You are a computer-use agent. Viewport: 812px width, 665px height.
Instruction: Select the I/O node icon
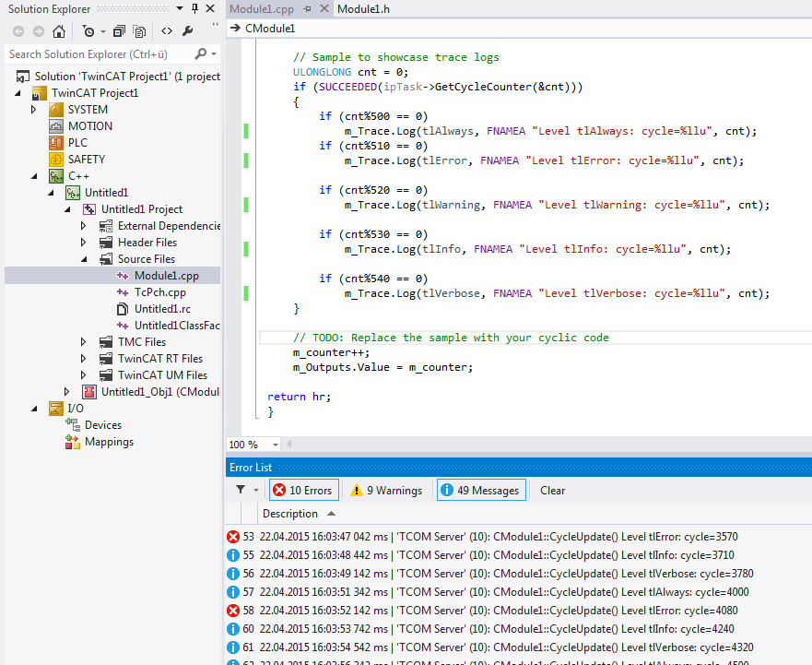click(56, 409)
